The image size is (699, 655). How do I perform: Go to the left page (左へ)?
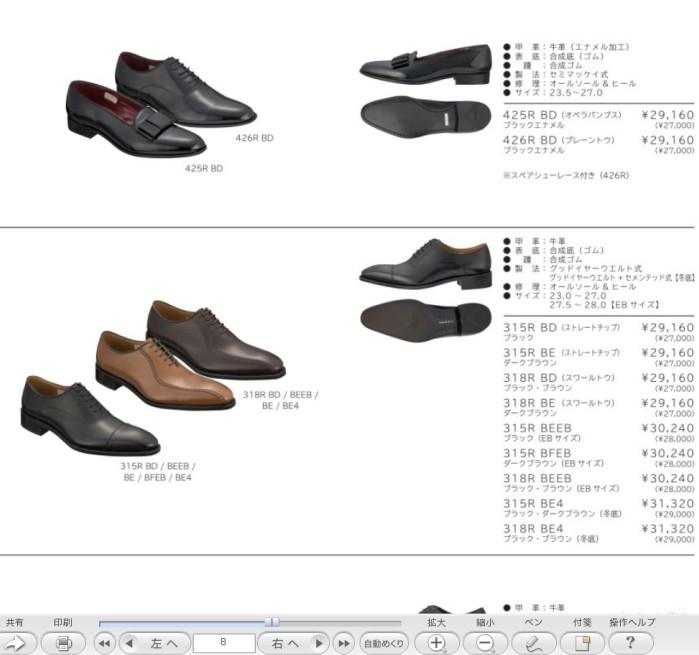(155, 643)
